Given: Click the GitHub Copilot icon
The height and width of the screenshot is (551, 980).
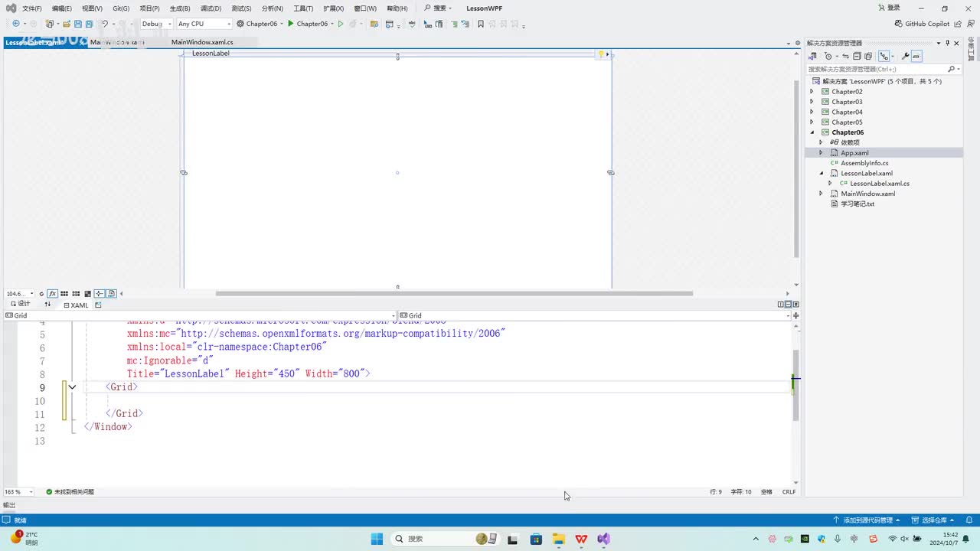Looking at the screenshot, I should pyautogui.click(x=899, y=24).
